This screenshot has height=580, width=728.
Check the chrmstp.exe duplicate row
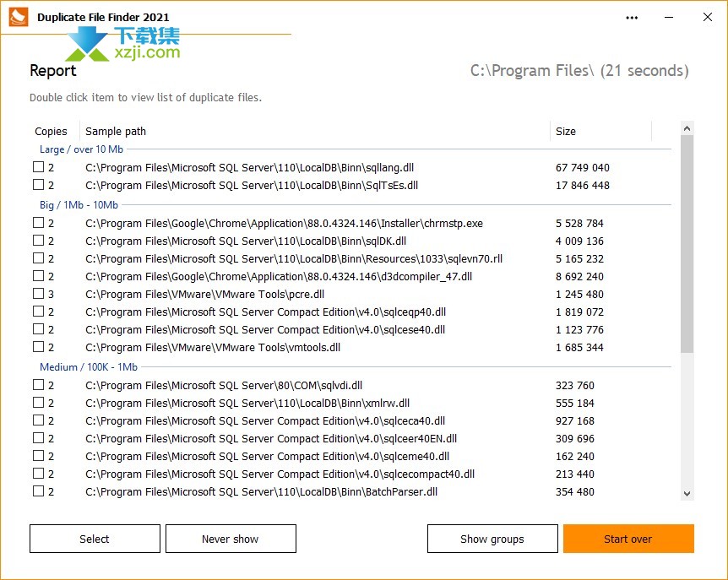click(x=39, y=222)
